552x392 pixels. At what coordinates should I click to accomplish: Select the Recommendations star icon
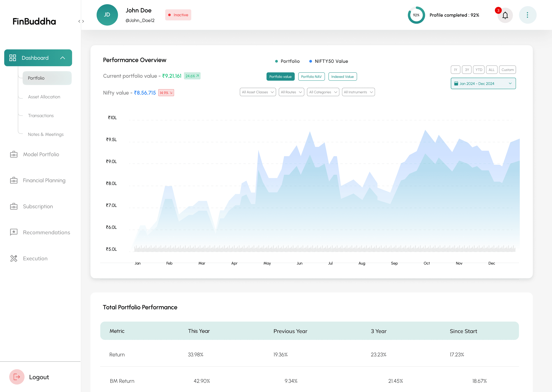point(14,232)
